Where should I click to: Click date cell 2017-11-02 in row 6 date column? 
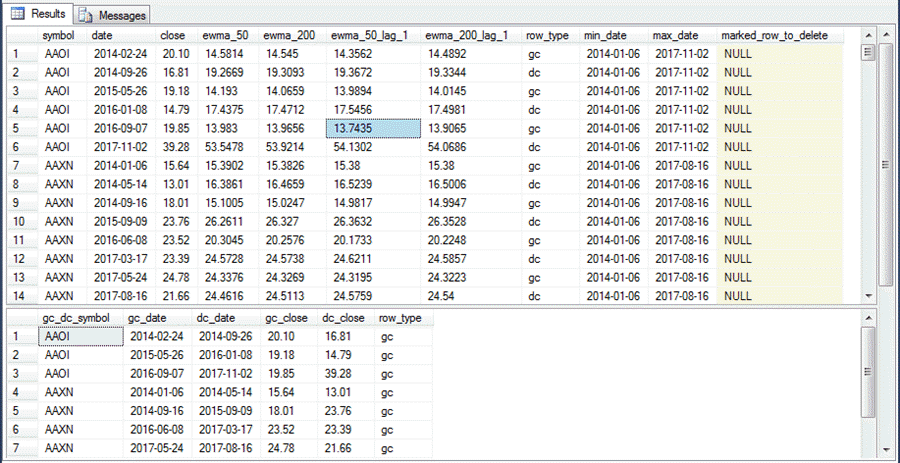[x=119, y=147]
